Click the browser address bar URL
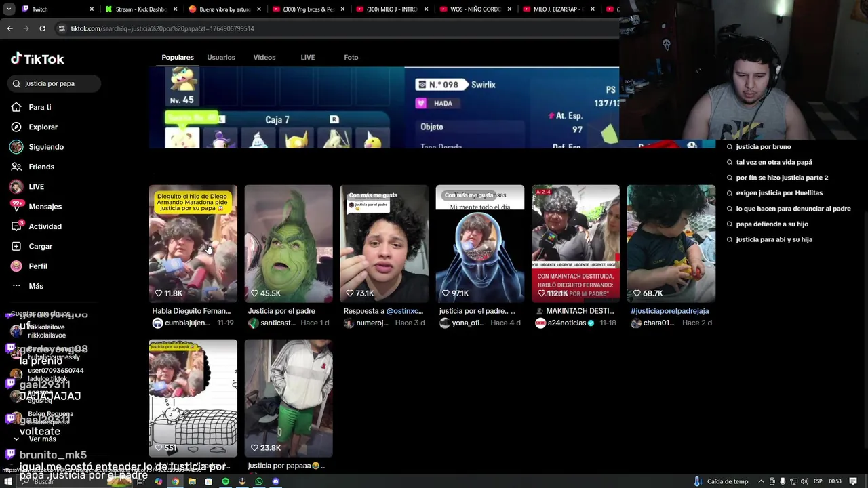868x488 pixels. point(162,28)
